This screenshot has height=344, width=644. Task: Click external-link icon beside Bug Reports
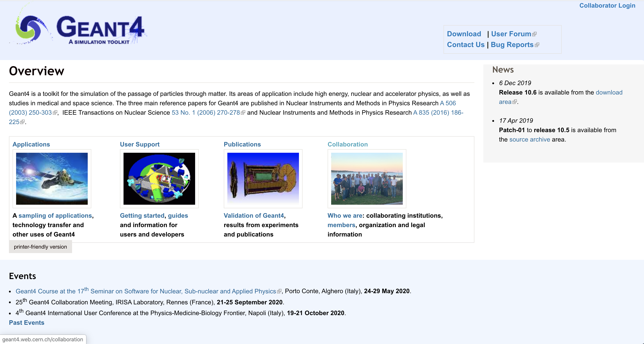(x=537, y=45)
